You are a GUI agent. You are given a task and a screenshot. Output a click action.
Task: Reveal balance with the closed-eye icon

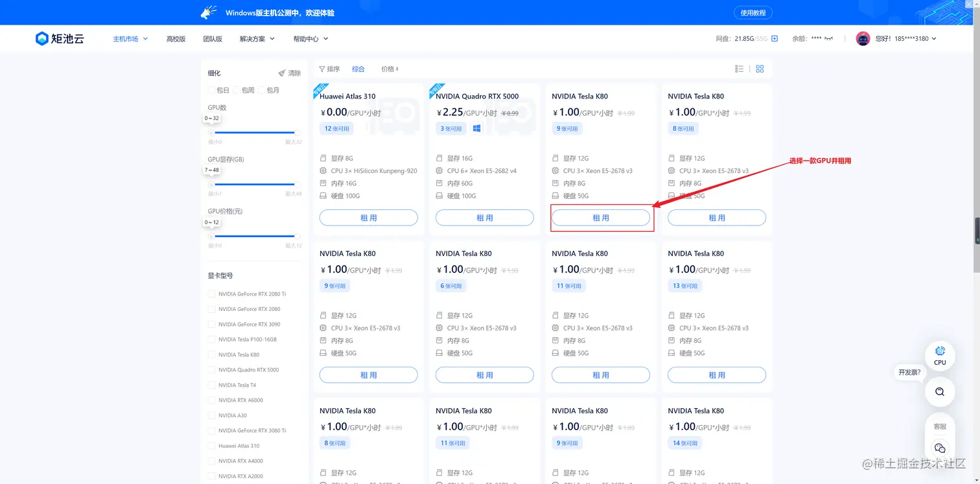point(828,39)
